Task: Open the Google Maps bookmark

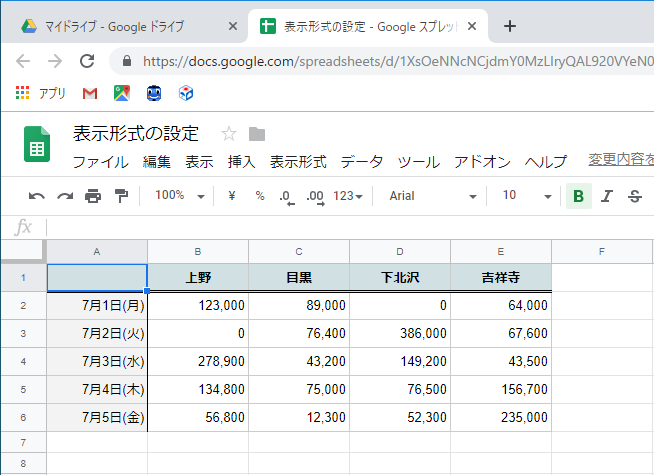Action: (x=122, y=93)
